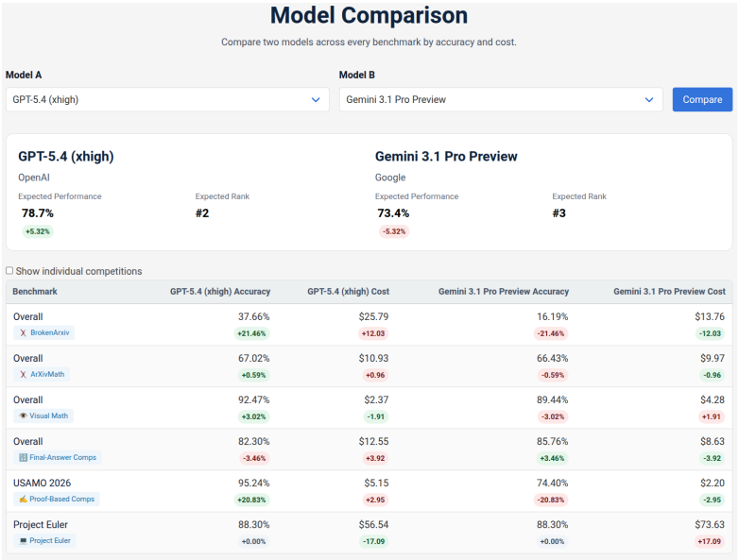Sort by the Benchmark column header
Image resolution: width=739 pixels, height=560 pixels.
pyautogui.click(x=35, y=292)
